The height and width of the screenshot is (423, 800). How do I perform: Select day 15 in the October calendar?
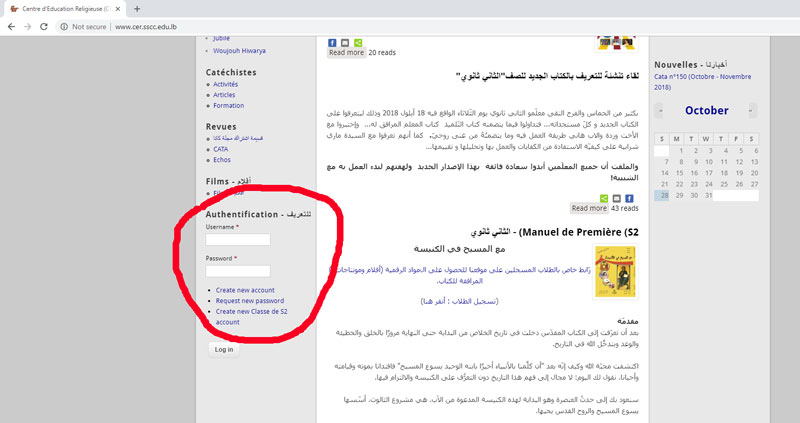(679, 173)
